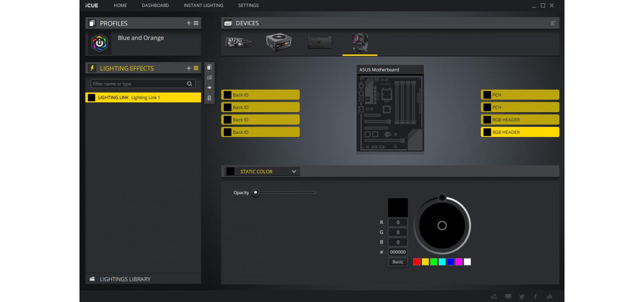Click the Opacity slider handle
Image resolution: width=644 pixels, height=302 pixels.
pyautogui.click(x=256, y=192)
